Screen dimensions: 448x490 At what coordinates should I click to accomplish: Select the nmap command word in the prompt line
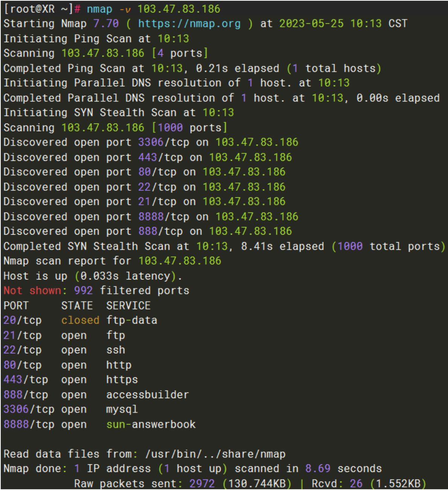[x=99, y=9]
